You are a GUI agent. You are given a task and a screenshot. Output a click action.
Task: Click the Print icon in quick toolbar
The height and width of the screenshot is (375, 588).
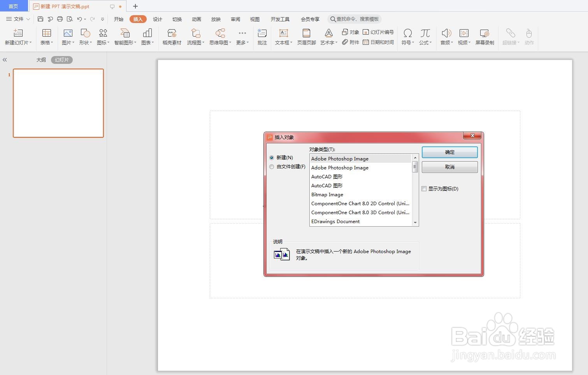click(x=60, y=19)
